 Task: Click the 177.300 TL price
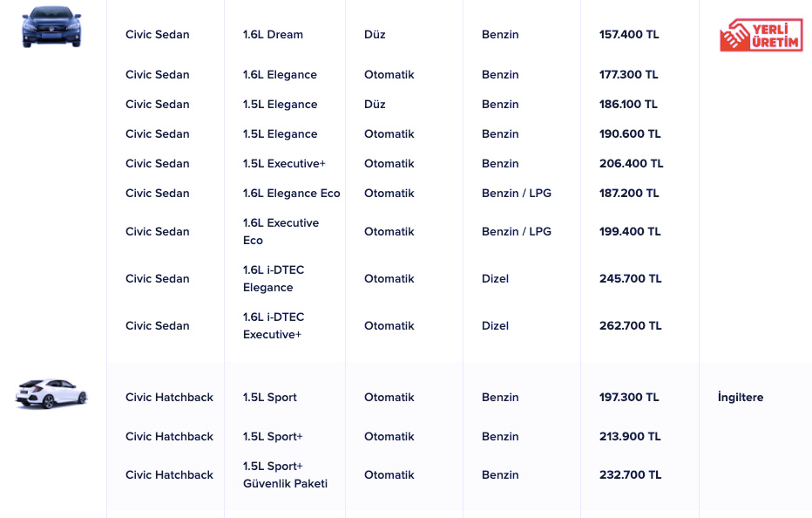[x=628, y=75]
